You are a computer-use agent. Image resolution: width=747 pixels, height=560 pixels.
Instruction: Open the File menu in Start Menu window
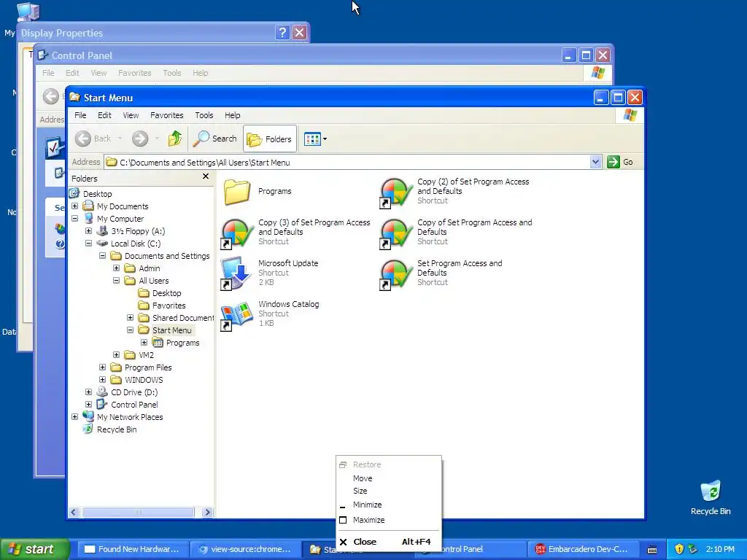click(x=80, y=115)
